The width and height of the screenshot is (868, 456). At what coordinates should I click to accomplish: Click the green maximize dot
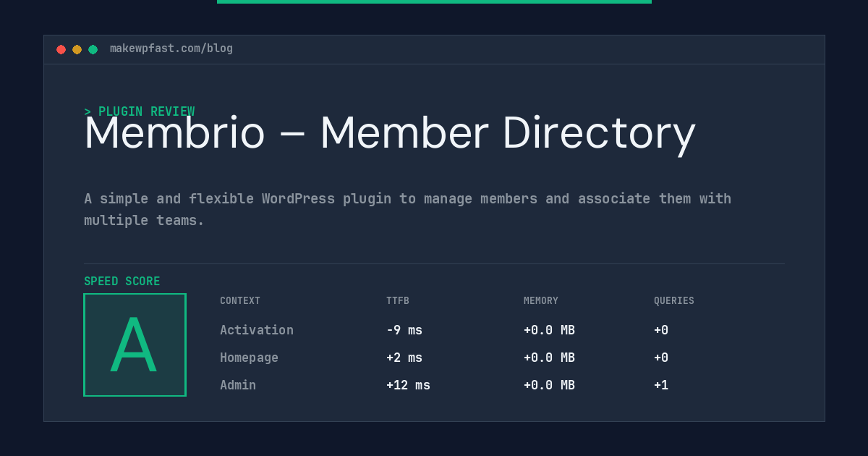pos(93,49)
